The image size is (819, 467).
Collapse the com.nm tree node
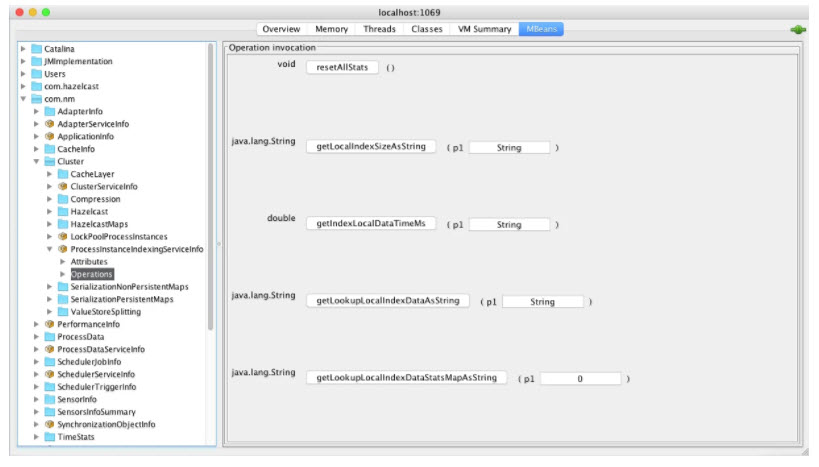click(x=23, y=99)
